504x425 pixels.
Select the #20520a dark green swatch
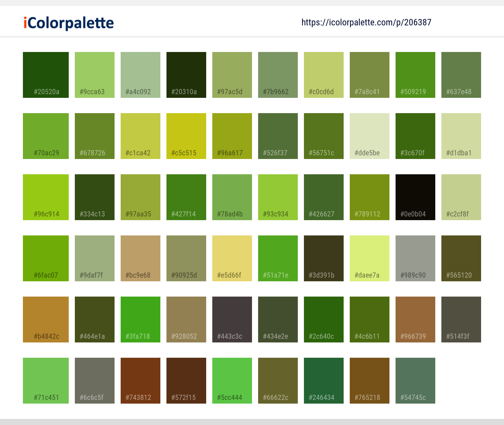(x=46, y=75)
